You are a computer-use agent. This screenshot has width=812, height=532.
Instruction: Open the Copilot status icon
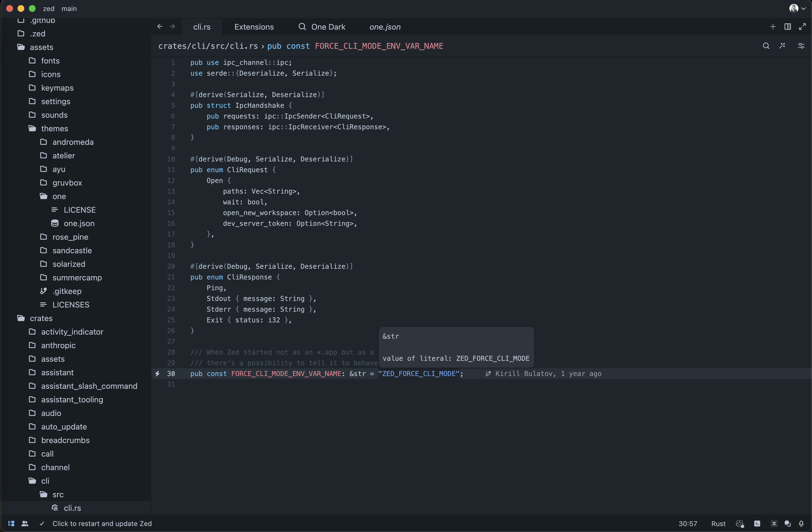tap(740, 524)
